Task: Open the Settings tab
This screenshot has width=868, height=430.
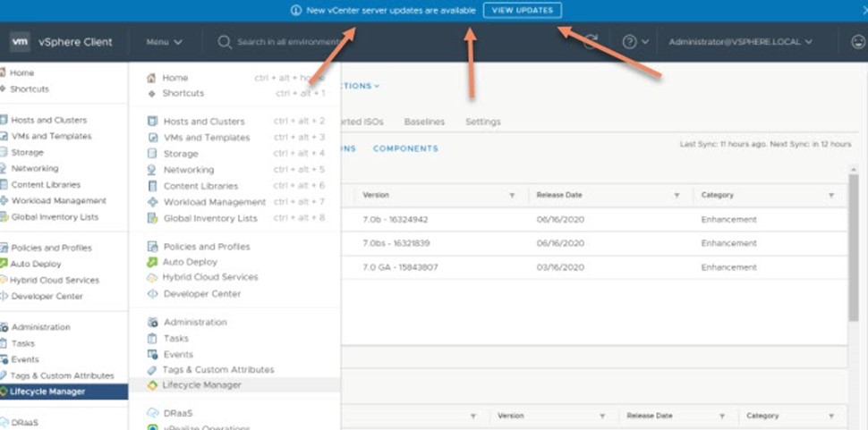Action: (x=482, y=122)
